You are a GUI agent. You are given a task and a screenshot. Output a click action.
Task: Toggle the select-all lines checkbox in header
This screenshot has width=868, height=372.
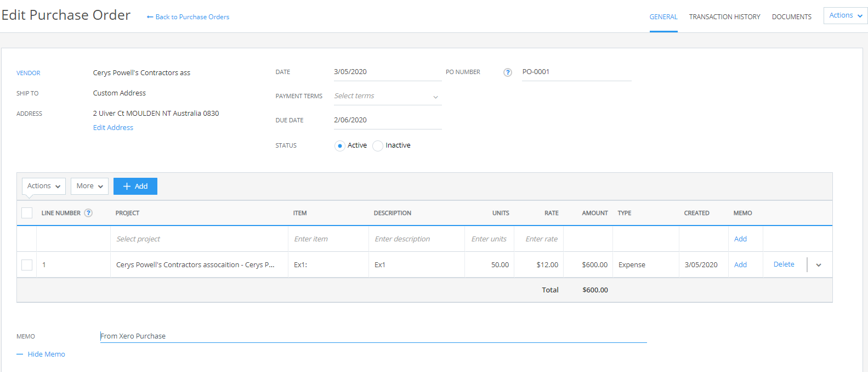(x=27, y=213)
